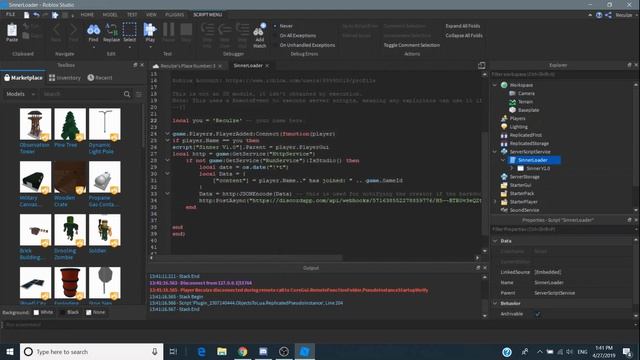Collapse the Data properties section
This screenshot has height=360, width=640.
click(x=495, y=241)
